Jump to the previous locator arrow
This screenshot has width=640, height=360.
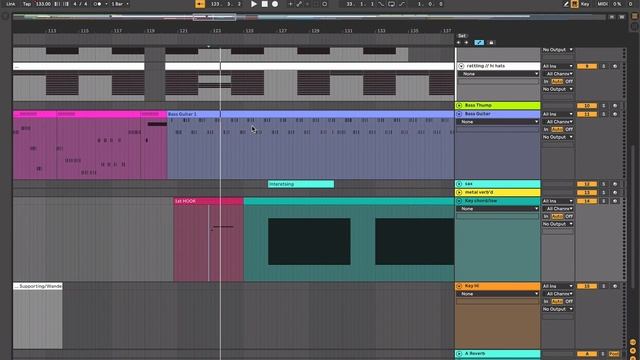[x=459, y=42]
